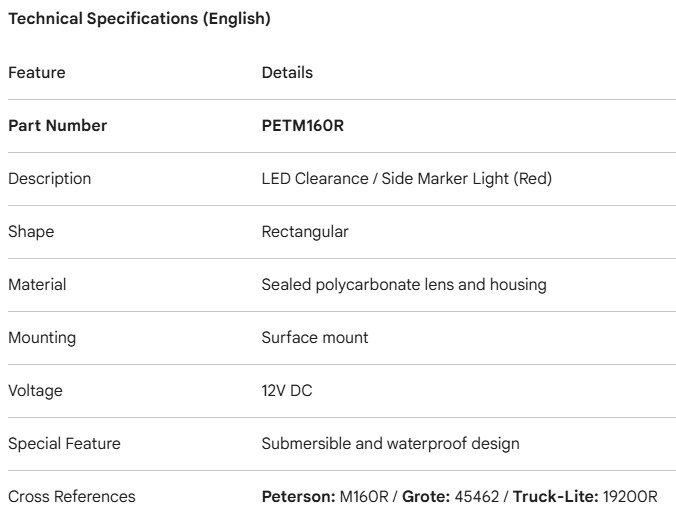Click the Technical Specifications (English) heading
Viewport: 676px width, 519px height.
pyautogui.click(x=139, y=19)
